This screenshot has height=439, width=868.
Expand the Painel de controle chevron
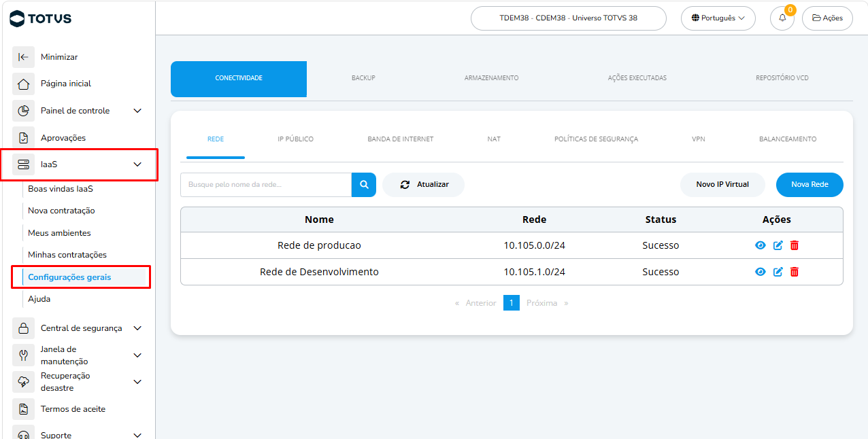point(137,111)
